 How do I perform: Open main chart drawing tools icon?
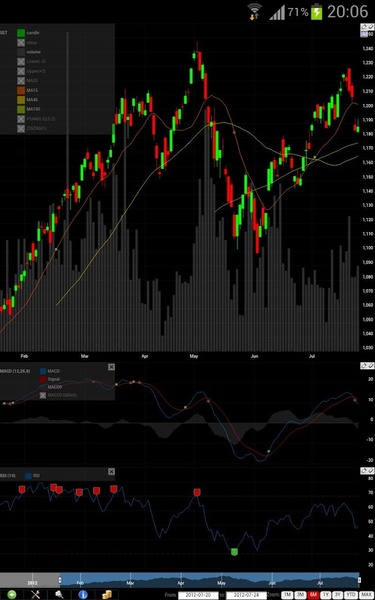367,27
